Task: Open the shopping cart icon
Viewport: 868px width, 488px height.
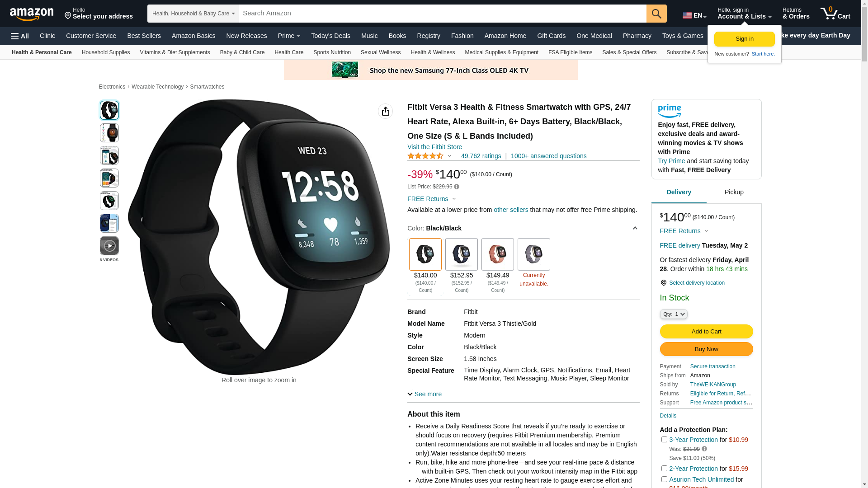Action: point(835,14)
